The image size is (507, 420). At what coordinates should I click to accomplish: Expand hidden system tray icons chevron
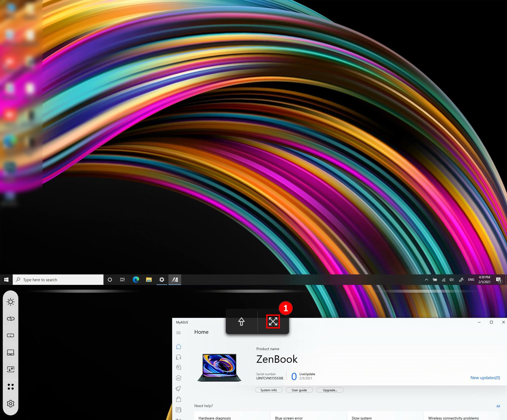[x=426, y=280]
